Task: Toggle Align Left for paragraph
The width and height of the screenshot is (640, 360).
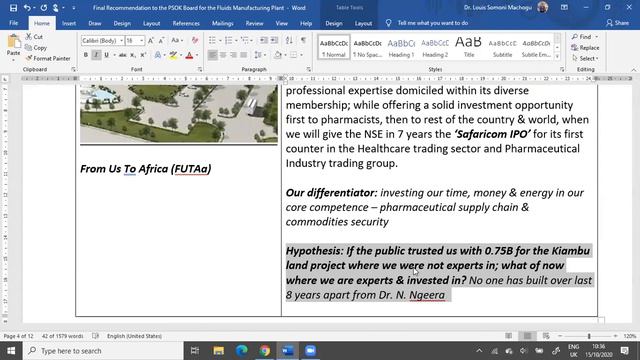Action: click(x=213, y=55)
